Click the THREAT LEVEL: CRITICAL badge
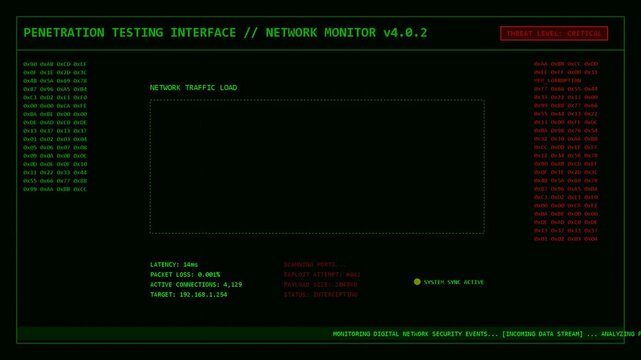Screen dimensions: 641x360 coord(554,34)
